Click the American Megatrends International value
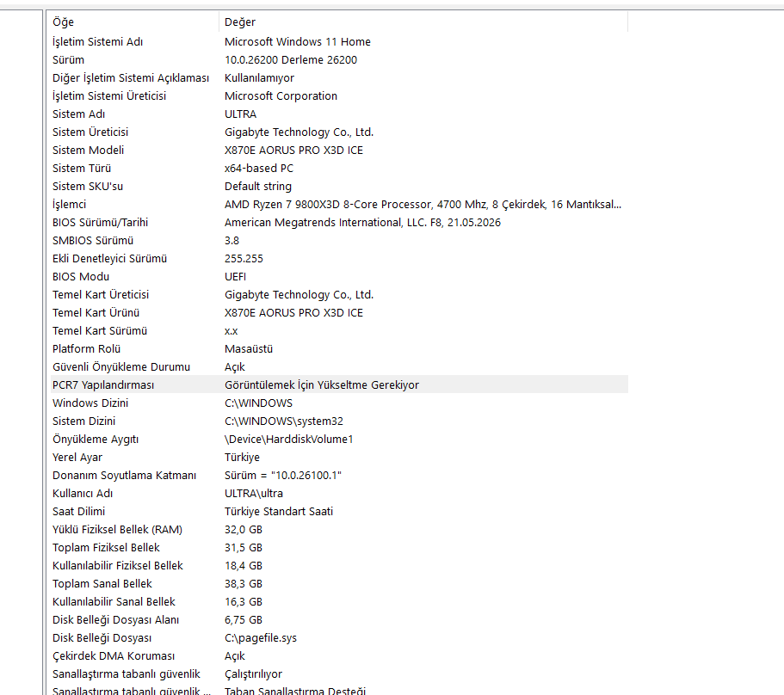This screenshot has height=695, width=784. tap(362, 222)
